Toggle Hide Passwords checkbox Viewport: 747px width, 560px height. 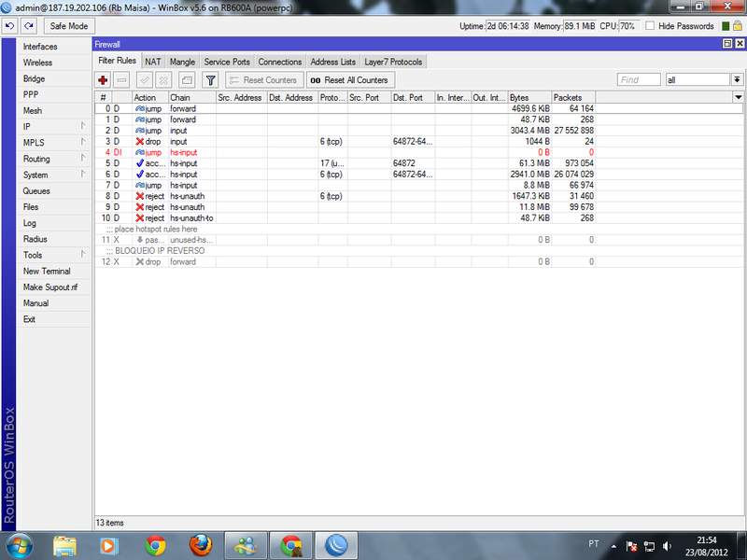(650, 26)
